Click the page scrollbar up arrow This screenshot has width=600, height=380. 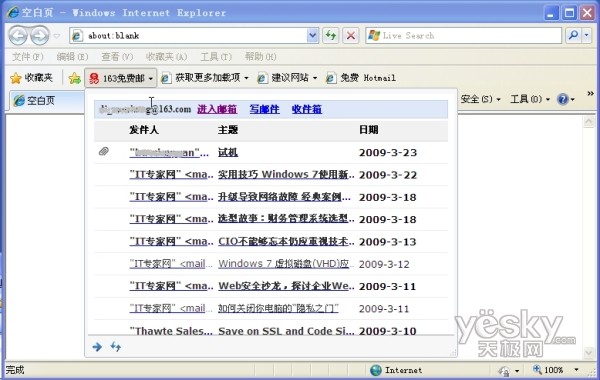pos(589,122)
